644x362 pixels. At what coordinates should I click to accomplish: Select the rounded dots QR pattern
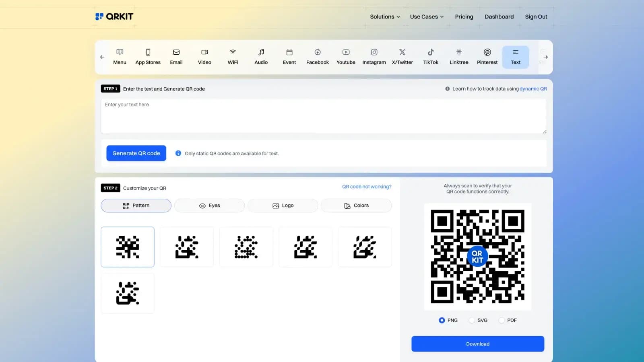246,247
